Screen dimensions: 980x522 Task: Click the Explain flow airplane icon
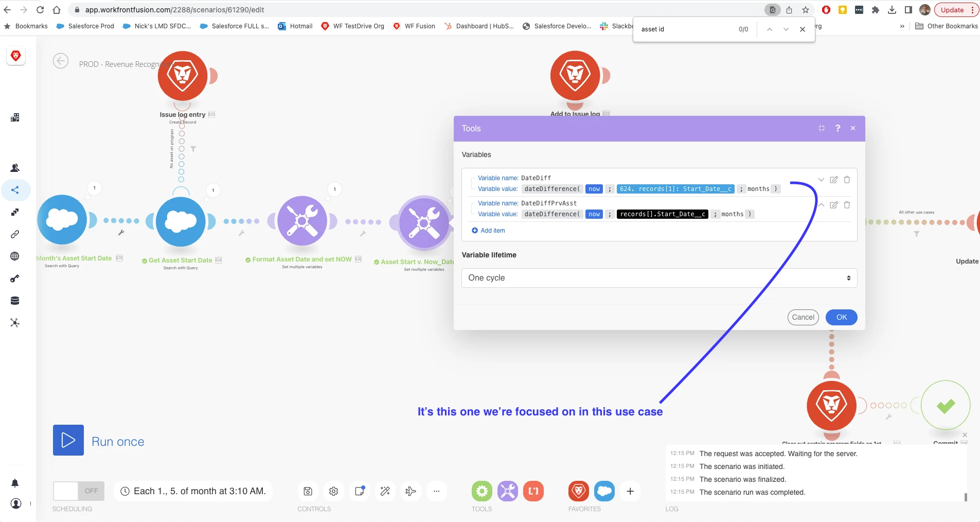[411, 491]
